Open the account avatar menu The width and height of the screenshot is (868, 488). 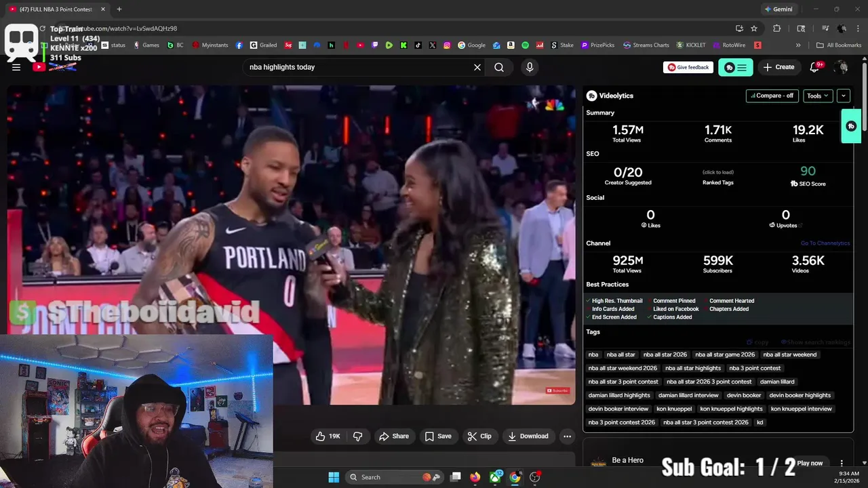click(842, 67)
